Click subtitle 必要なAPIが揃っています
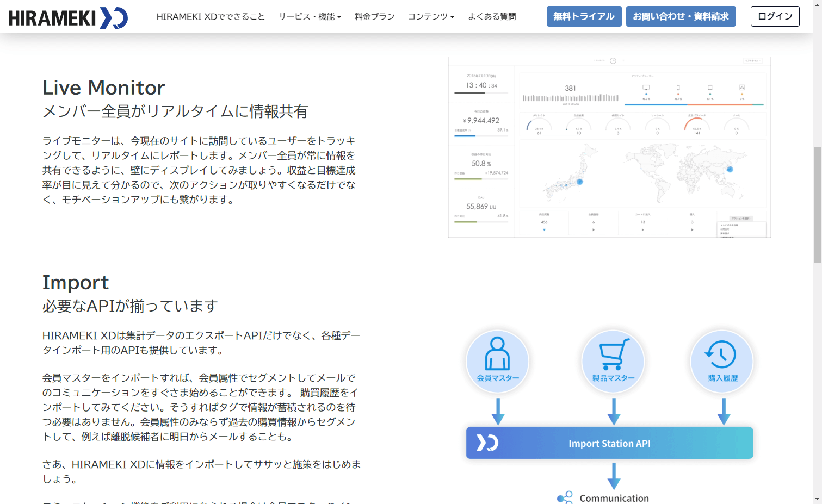822x504 pixels. click(x=130, y=306)
